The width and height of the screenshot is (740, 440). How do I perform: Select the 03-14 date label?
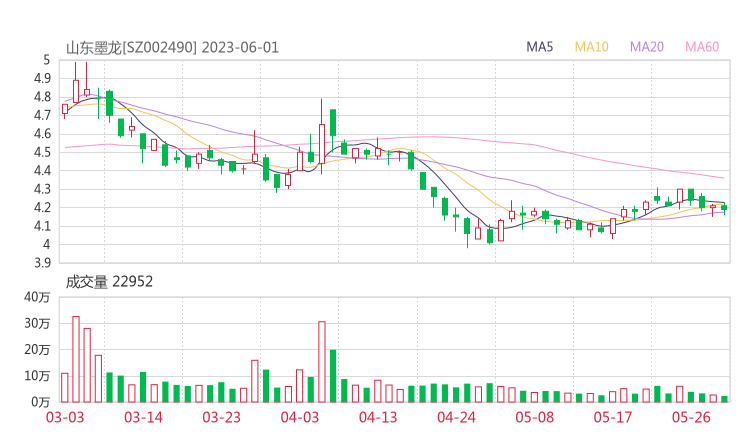(144, 418)
